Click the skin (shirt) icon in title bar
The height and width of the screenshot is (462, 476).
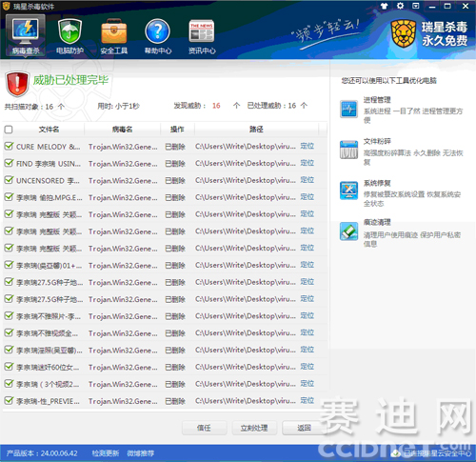(x=384, y=6)
